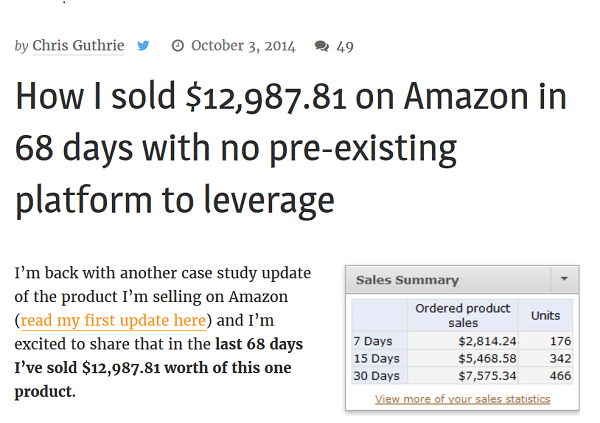The height and width of the screenshot is (423, 600).
Task: Click the bold 'last 68 days' text
Action: pyautogui.click(x=258, y=344)
